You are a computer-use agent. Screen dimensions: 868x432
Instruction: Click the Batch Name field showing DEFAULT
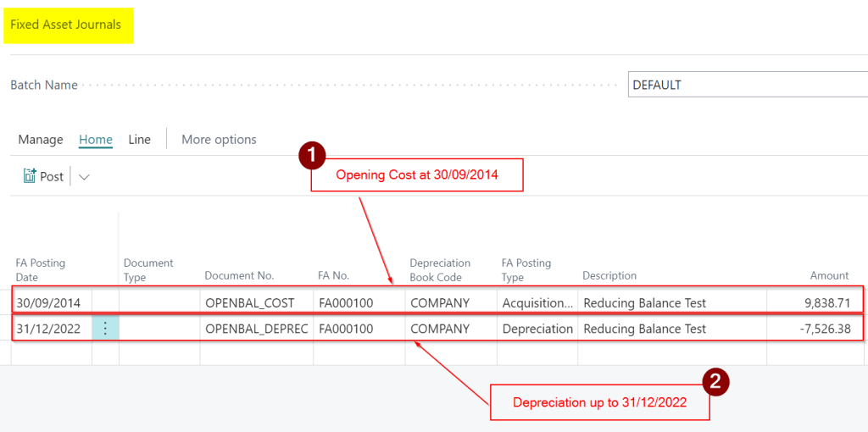click(x=746, y=85)
